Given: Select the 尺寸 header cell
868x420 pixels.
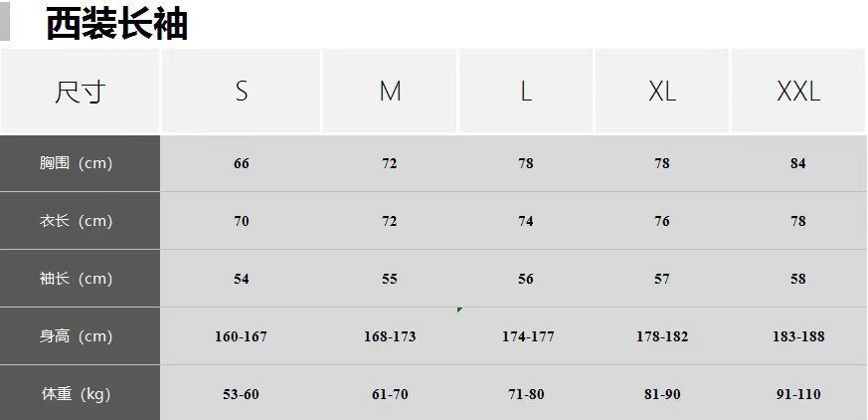Looking at the screenshot, I should pos(80,92).
